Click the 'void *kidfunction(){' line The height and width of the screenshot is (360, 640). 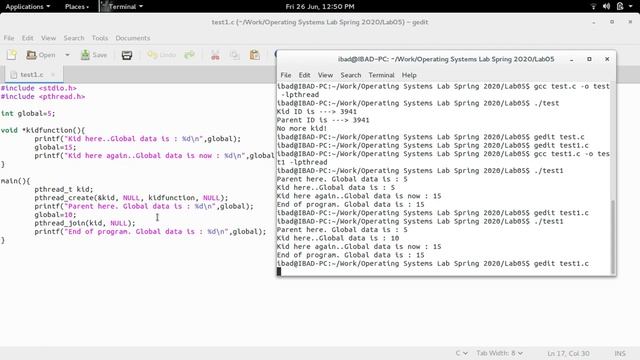(x=43, y=130)
